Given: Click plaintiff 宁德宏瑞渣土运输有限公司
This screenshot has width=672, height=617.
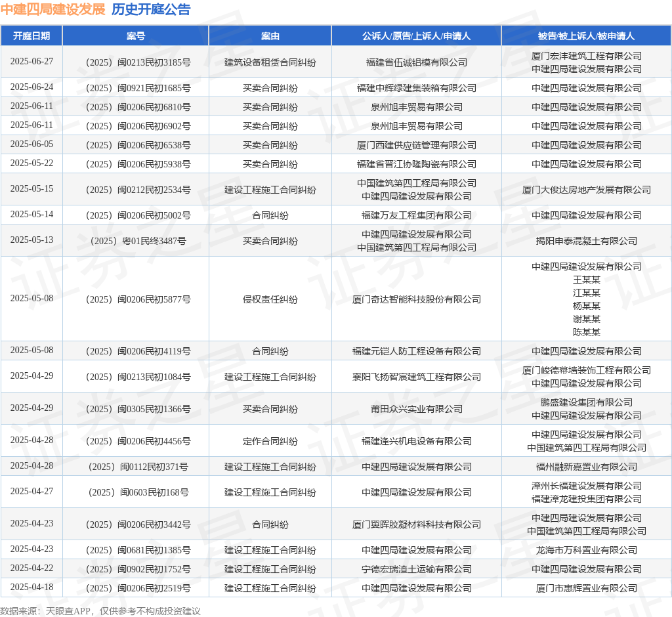Looking at the screenshot, I should click(417, 569).
